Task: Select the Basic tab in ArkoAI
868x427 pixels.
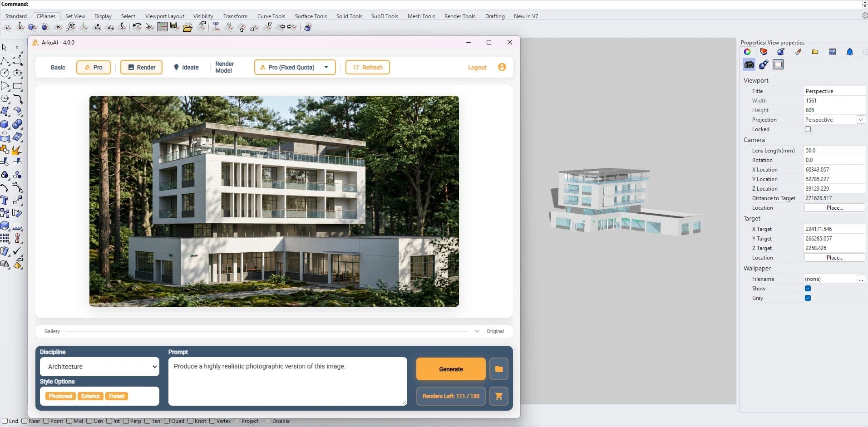Action: [x=58, y=67]
